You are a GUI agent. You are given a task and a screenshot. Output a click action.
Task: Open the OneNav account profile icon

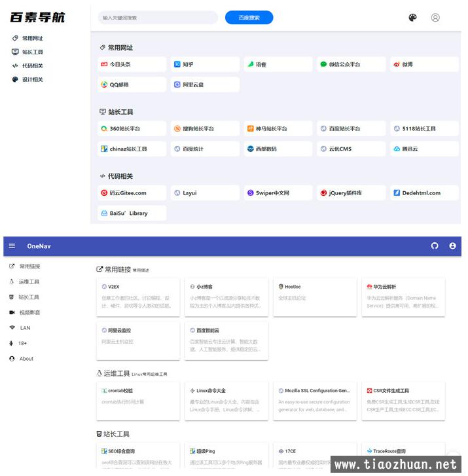tap(452, 246)
